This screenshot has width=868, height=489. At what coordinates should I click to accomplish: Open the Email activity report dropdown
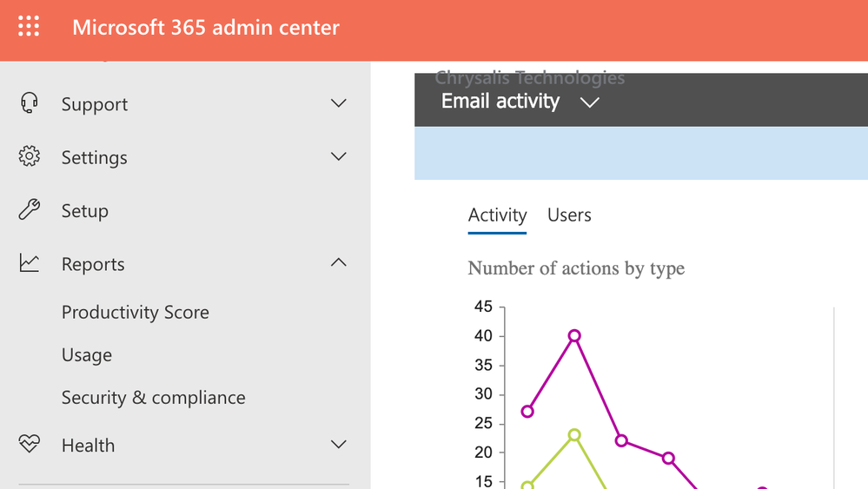tap(590, 102)
